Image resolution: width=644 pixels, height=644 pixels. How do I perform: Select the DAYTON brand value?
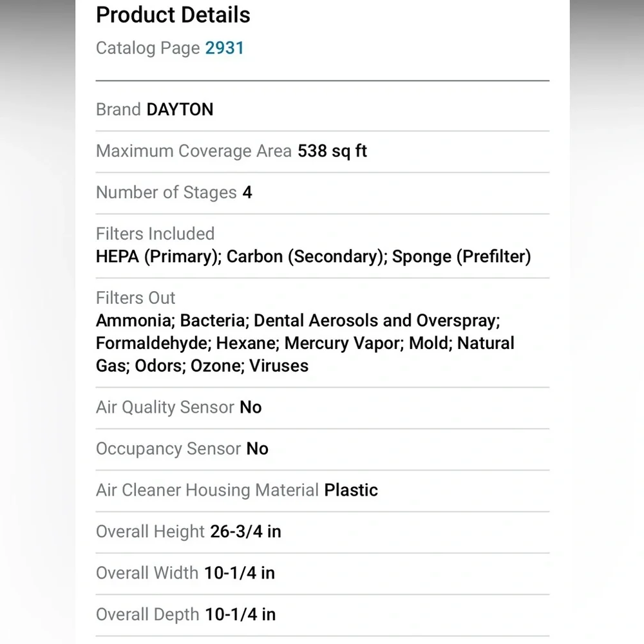[x=180, y=109]
